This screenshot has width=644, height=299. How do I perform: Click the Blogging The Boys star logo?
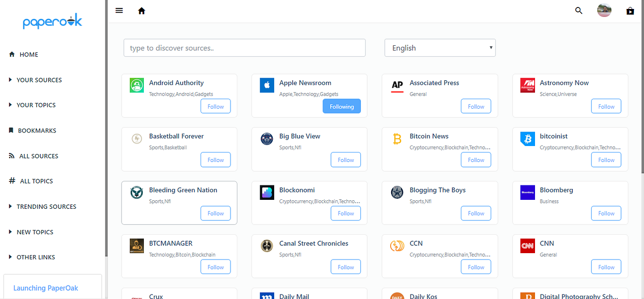(x=397, y=192)
